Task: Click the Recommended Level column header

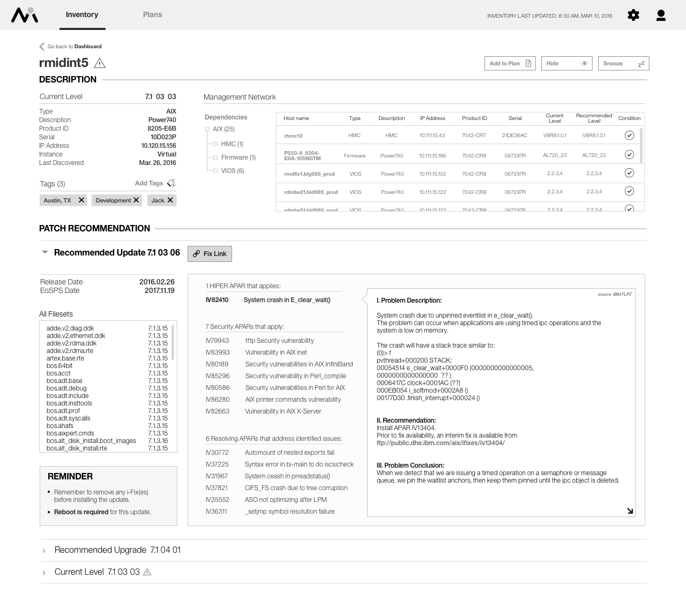Action: (594, 118)
